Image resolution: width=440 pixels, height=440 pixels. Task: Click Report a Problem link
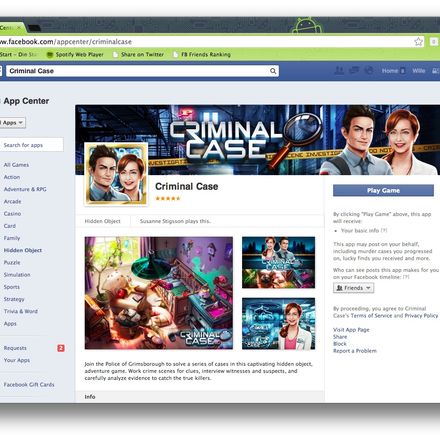coord(355,351)
